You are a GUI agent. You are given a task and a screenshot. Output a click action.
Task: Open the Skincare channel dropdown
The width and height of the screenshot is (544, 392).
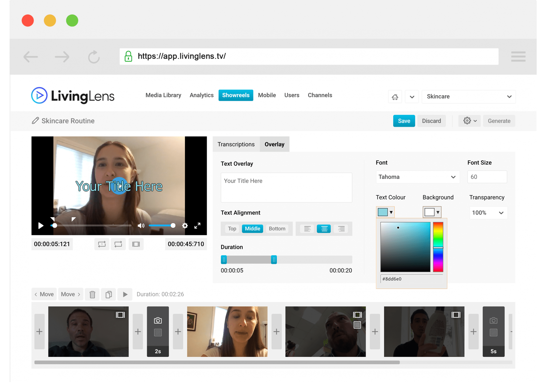[469, 97]
